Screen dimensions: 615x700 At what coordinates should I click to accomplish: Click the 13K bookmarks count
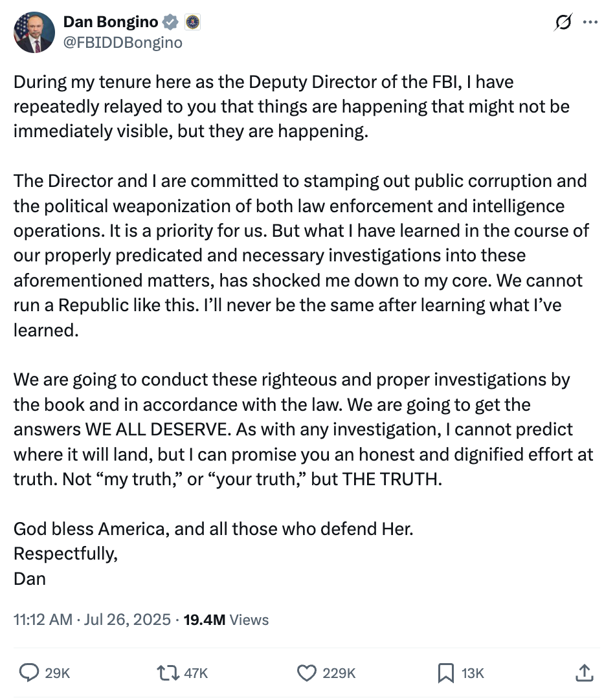click(473, 673)
